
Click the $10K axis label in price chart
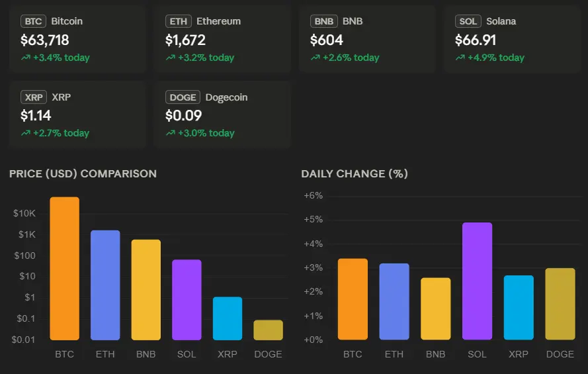[x=24, y=213]
